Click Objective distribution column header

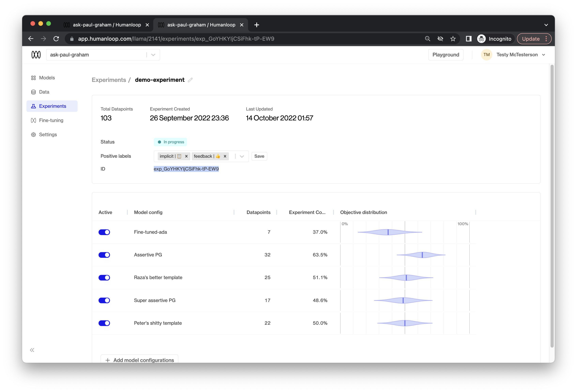(364, 212)
